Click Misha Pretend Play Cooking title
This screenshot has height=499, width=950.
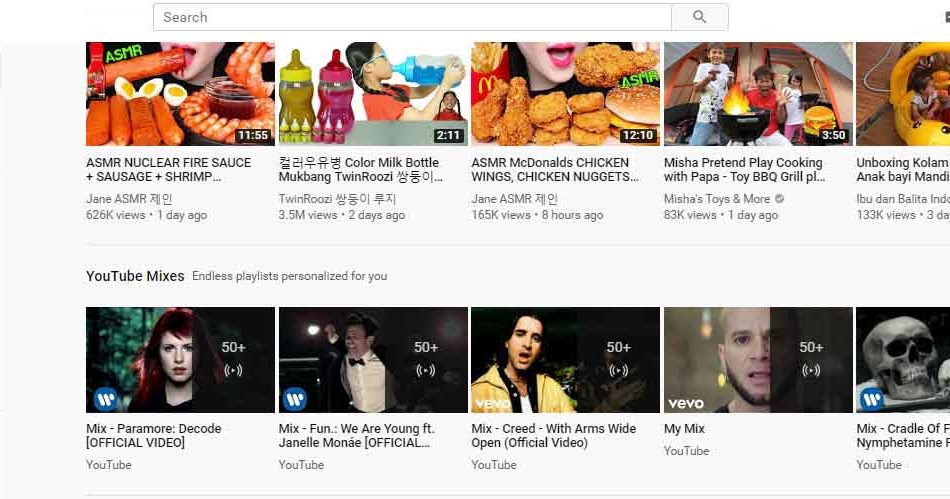tap(745, 170)
